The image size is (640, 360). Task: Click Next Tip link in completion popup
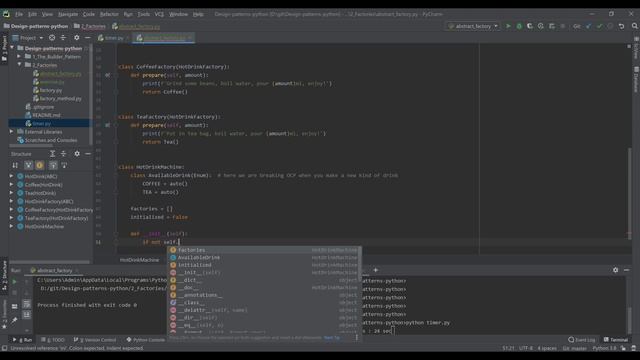331,338
